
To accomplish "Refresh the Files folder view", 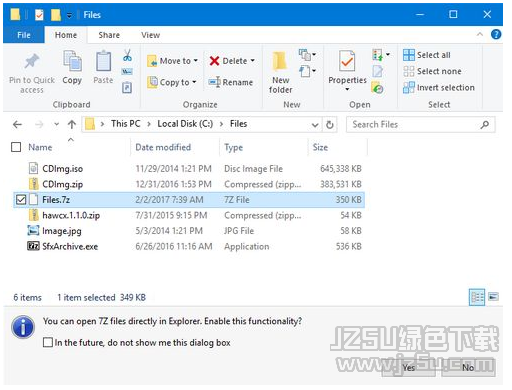I will [330, 125].
